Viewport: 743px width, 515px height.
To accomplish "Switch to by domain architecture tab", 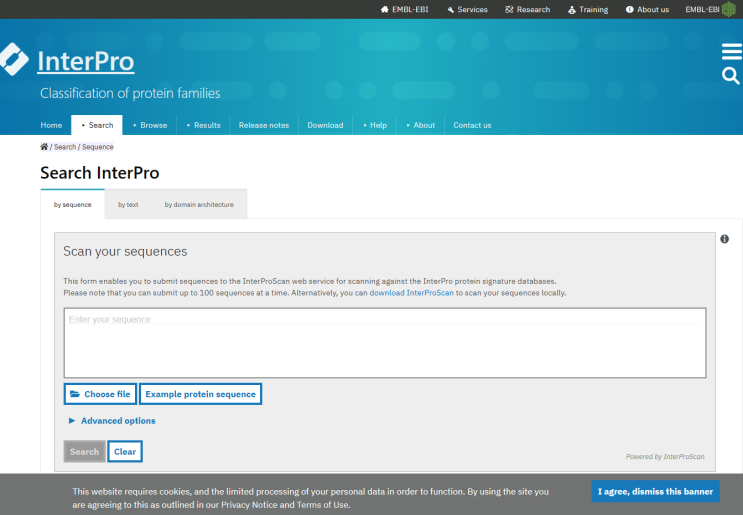I will (199, 204).
